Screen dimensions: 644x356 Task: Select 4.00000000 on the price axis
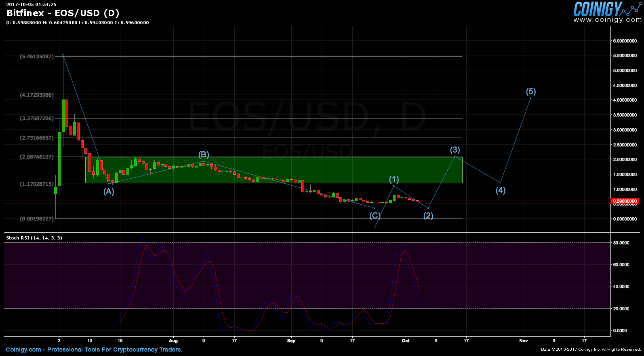tap(625, 100)
